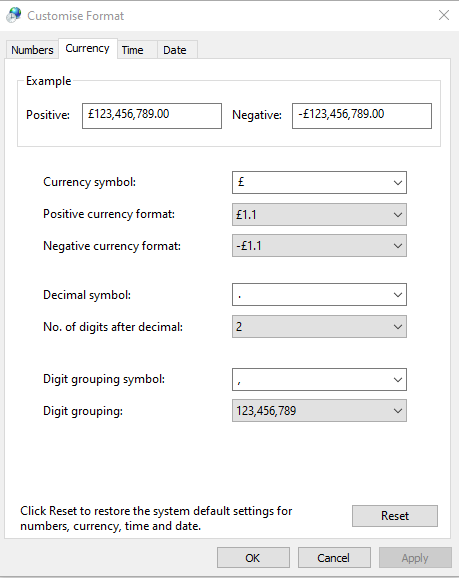
Task: Open the No. of digits after decimal dropdown
Action: 319,327
